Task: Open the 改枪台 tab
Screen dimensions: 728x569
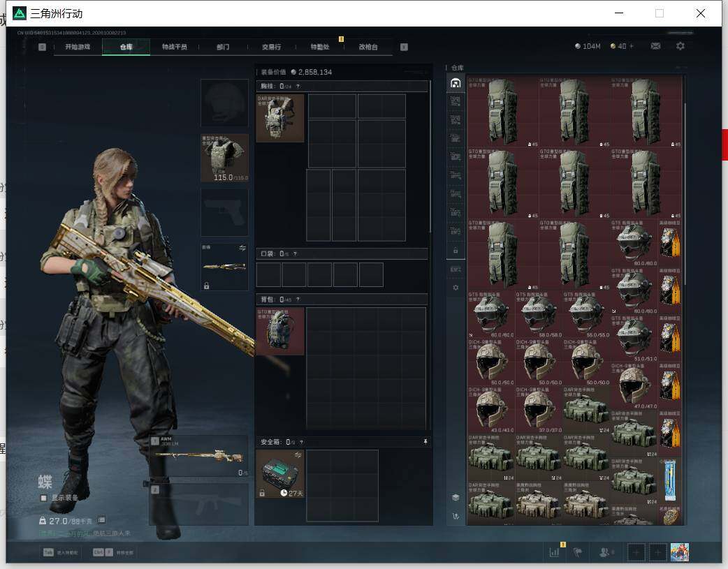Action: 368,47
